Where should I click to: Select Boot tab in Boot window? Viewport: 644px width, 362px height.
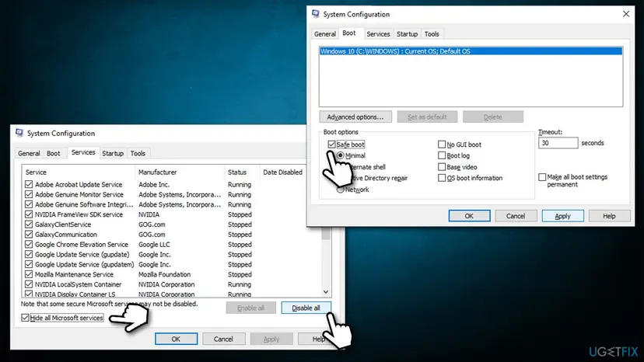click(x=349, y=33)
